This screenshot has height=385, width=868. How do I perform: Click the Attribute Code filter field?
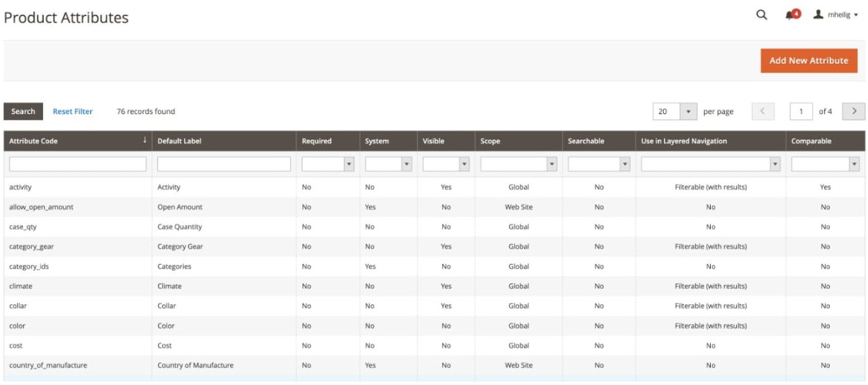point(77,164)
